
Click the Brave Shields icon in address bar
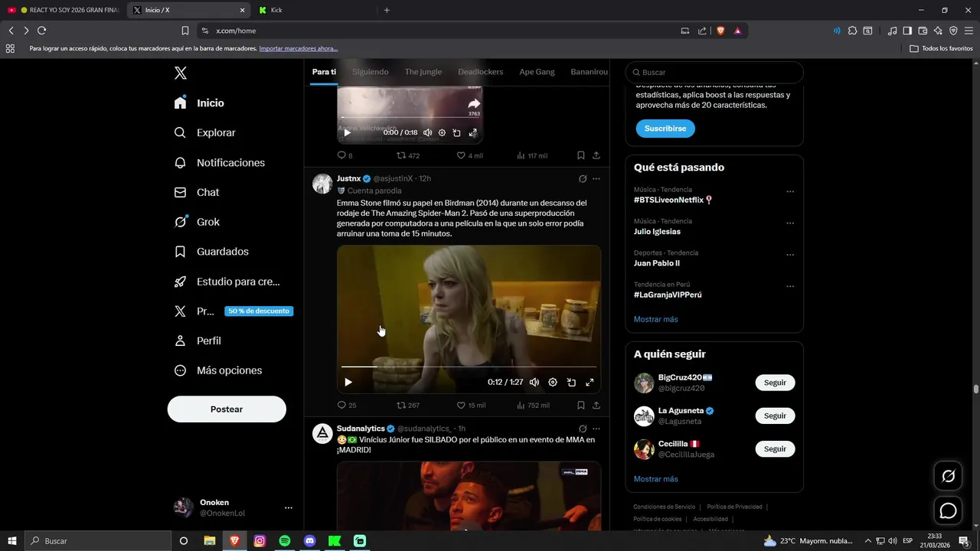720,31
